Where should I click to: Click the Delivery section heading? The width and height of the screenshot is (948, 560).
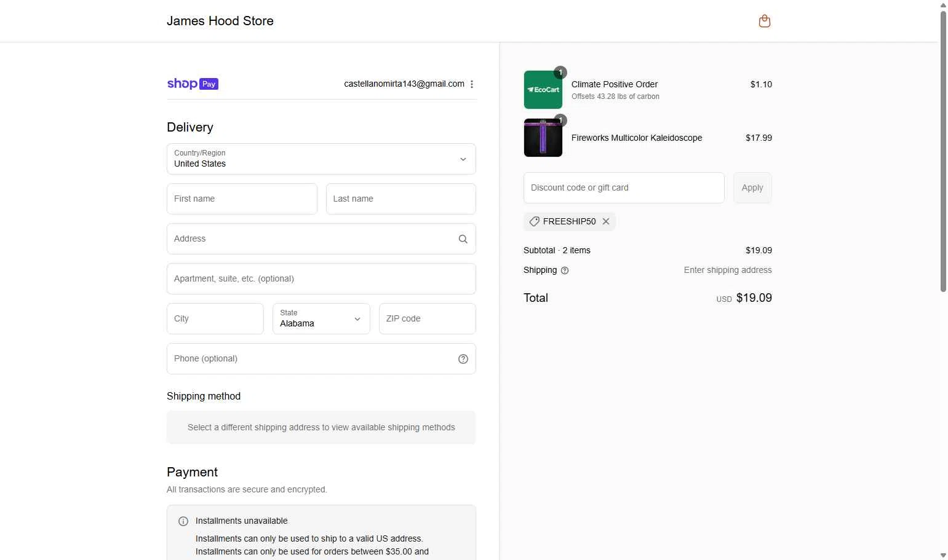coord(190,127)
